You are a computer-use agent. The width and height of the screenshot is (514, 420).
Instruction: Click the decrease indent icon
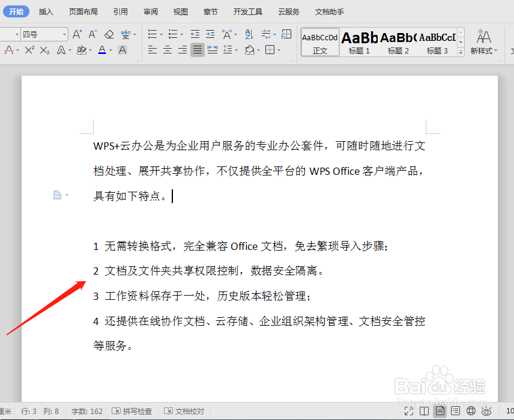[x=195, y=34]
